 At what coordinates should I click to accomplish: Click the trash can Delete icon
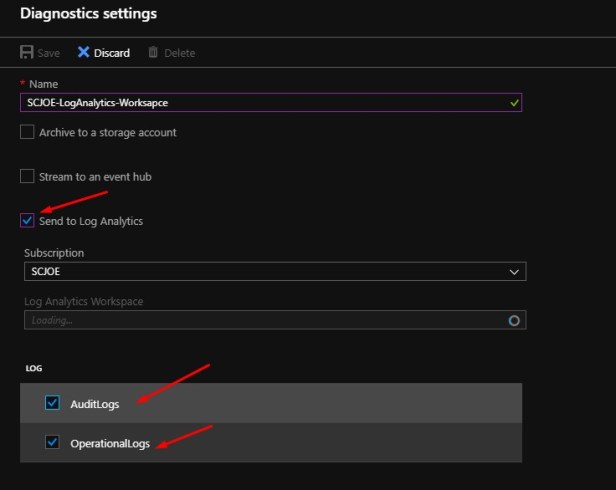coord(153,52)
